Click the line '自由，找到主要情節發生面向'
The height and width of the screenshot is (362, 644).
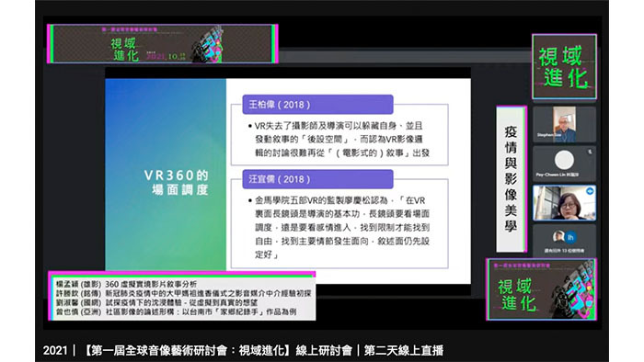(342, 241)
